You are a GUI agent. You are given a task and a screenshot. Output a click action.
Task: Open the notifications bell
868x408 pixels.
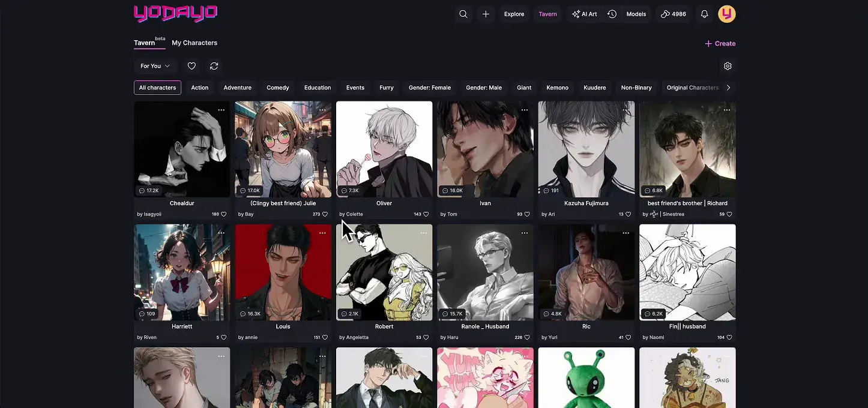[x=705, y=14]
